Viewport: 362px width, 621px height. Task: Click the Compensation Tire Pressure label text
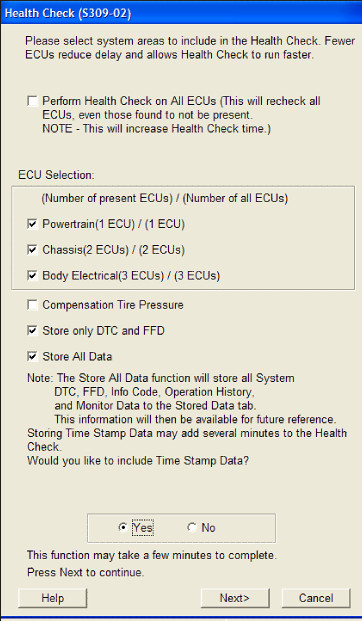113,305
